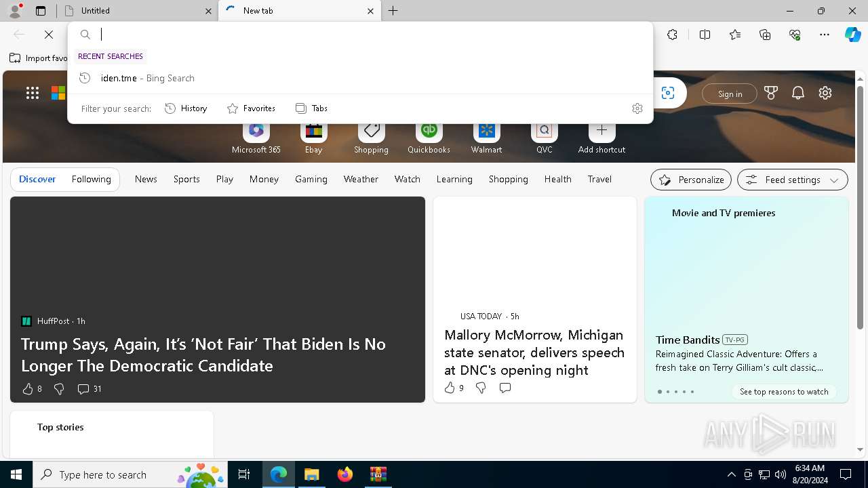Like the Mallory McMorrow article
The image size is (868, 488).
pyautogui.click(x=450, y=388)
